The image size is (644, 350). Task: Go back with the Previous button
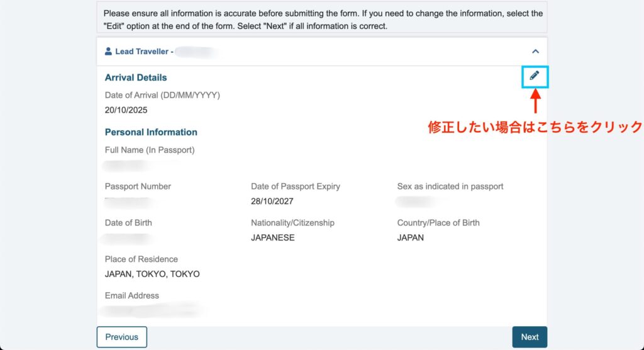[x=121, y=337]
